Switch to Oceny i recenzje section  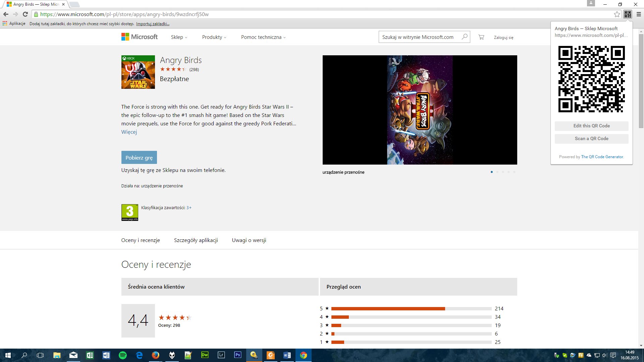pos(141,240)
